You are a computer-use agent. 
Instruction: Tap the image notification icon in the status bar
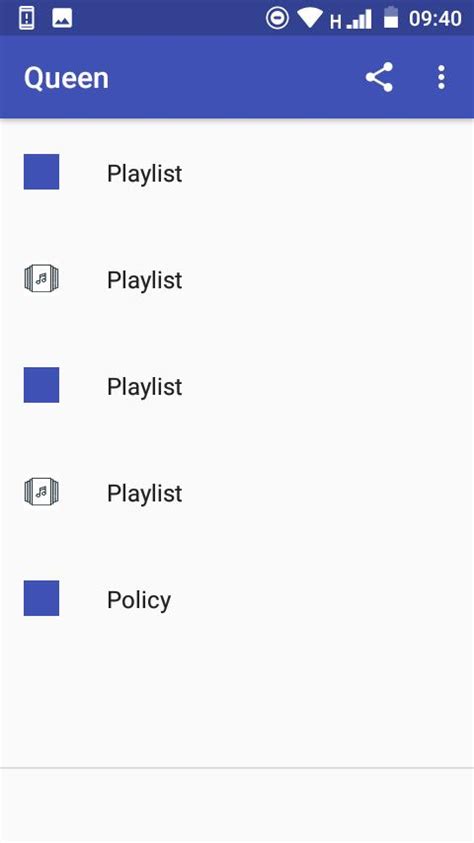(62, 18)
